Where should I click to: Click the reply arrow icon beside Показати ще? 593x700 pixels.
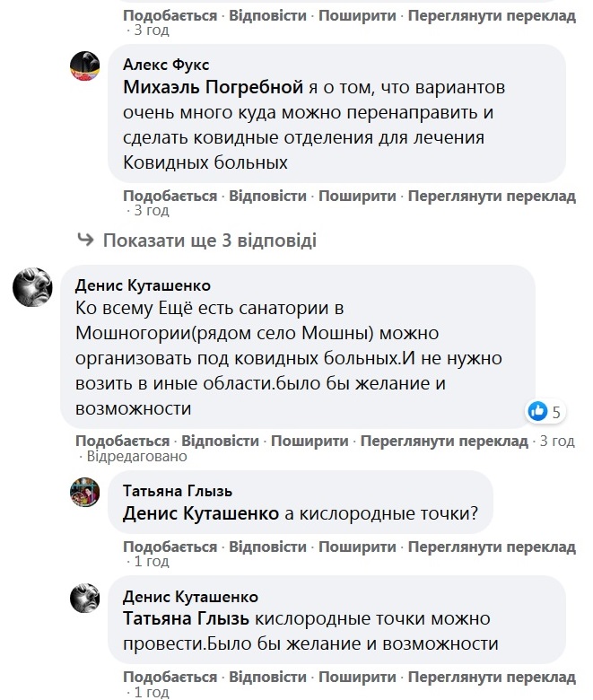click(x=85, y=240)
